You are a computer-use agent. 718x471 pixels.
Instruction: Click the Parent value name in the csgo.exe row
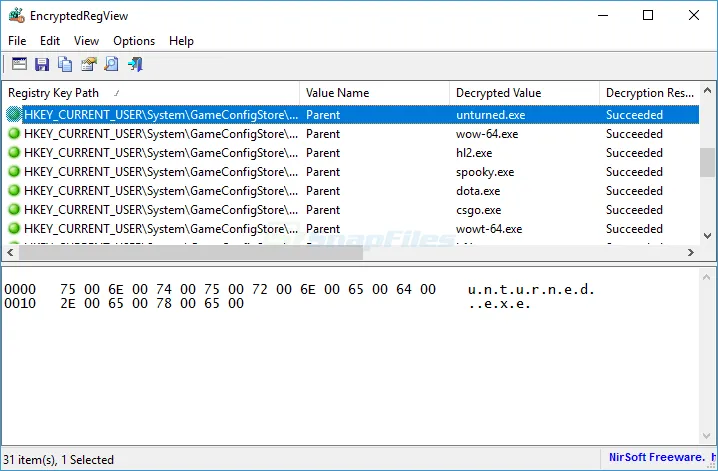pos(323,210)
